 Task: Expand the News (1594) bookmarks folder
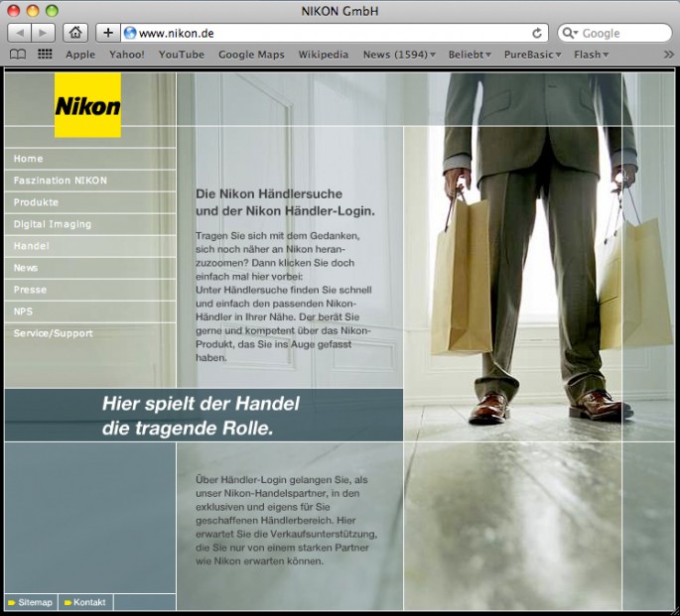(x=399, y=55)
